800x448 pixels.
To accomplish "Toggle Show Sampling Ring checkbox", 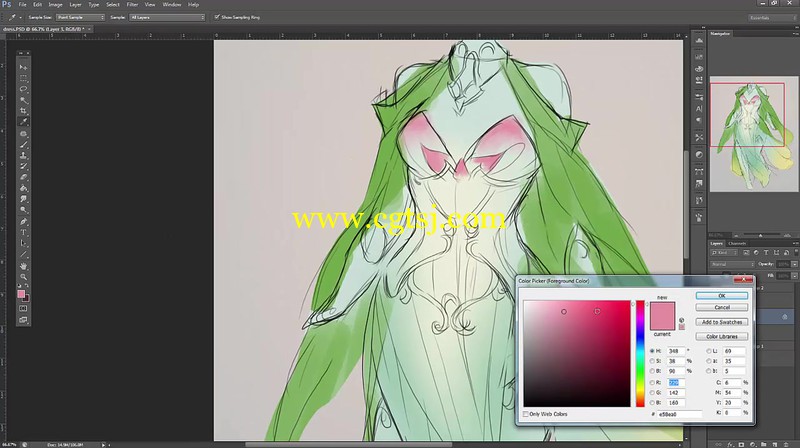I will [217, 17].
